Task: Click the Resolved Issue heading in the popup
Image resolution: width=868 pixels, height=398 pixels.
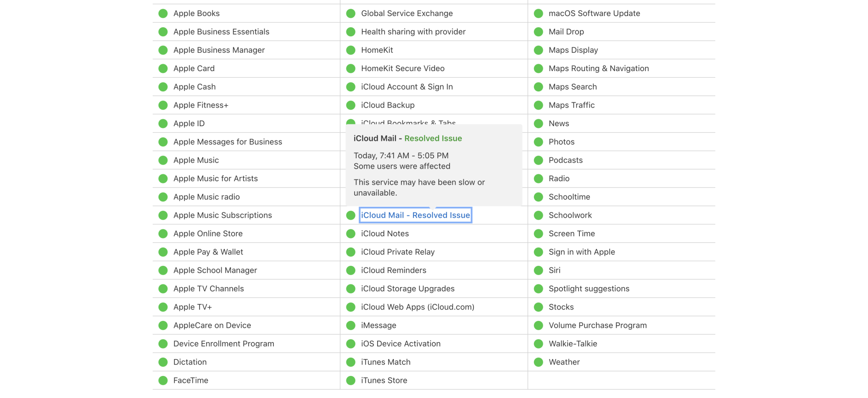Action: (433, 139)
